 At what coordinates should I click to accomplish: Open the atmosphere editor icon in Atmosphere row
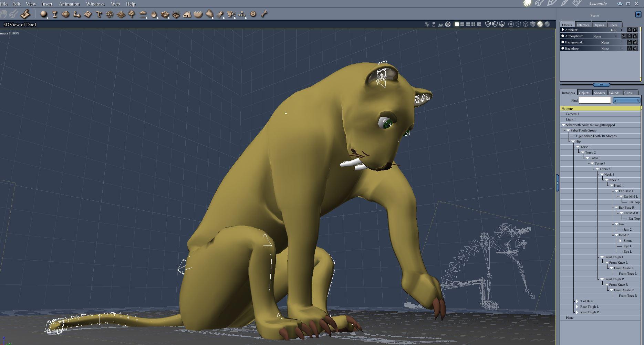[624, 36]
